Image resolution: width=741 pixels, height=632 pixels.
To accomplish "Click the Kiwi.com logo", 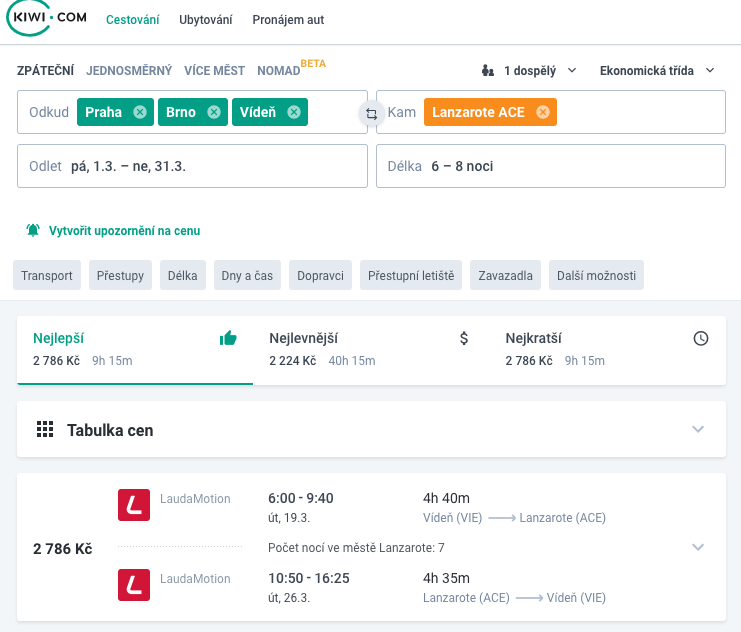I will (x=46, y=18).
